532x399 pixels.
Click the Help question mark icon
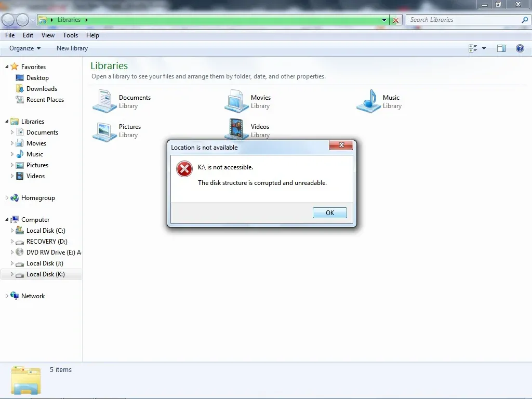520,48
